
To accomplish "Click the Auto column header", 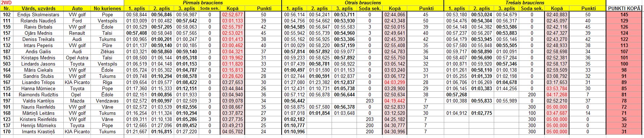I will (77, 9).
